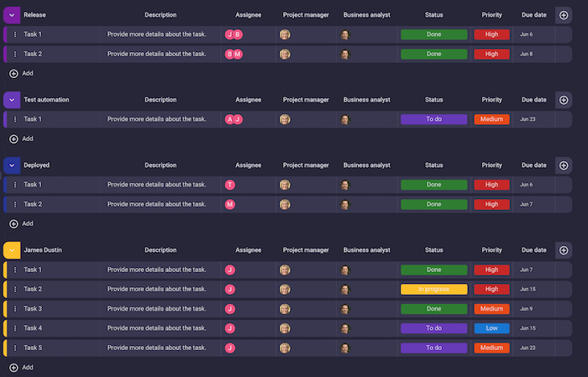Collapse the Deployed group
This screenshot has width=588, height=377.
coord(12,165)
